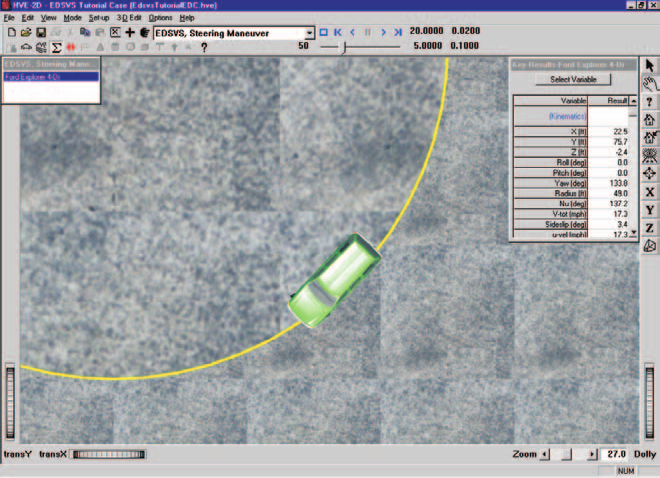Click the question mark help icon in toolbar

(204, 48)
